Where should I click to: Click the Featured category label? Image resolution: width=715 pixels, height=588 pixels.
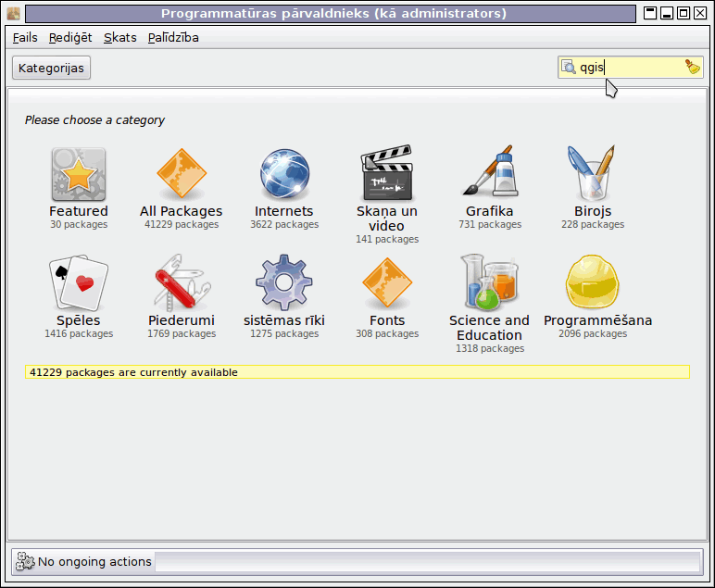[79, 211]
